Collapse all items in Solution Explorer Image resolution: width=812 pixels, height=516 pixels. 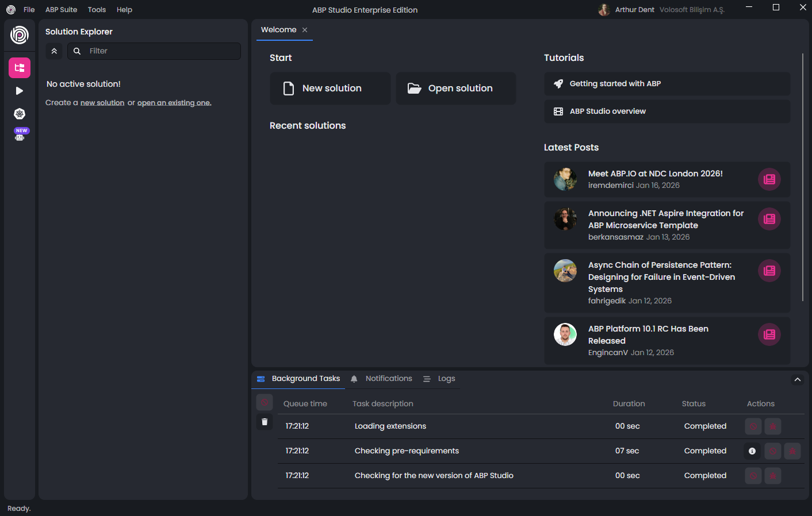click(54, 51)
